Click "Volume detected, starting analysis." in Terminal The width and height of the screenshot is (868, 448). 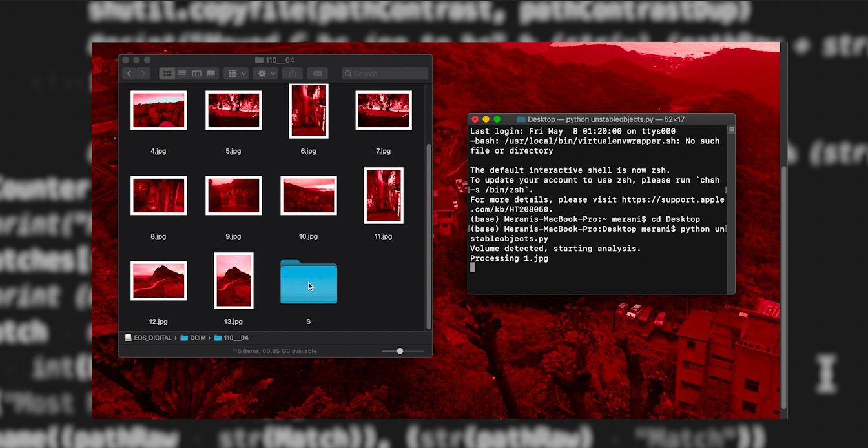555,249
